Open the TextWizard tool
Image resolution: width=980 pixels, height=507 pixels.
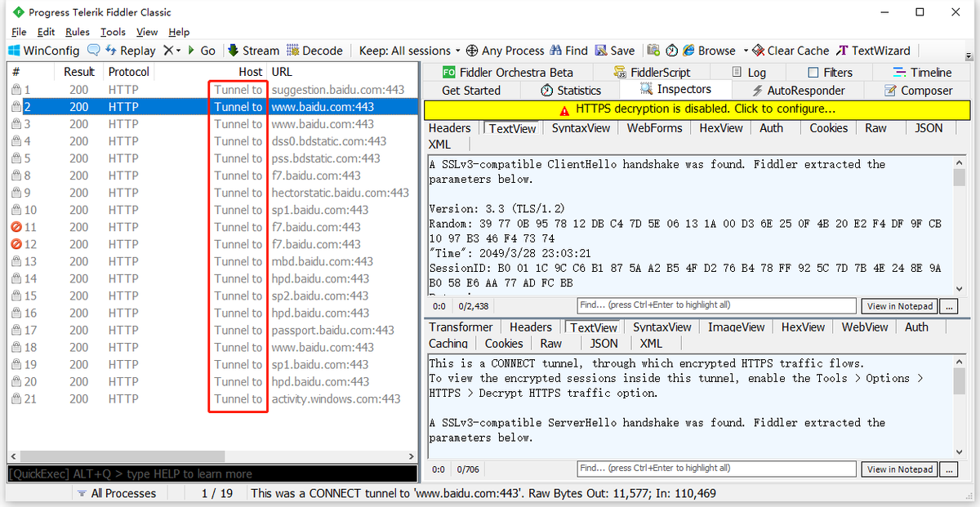pos(873,51)
